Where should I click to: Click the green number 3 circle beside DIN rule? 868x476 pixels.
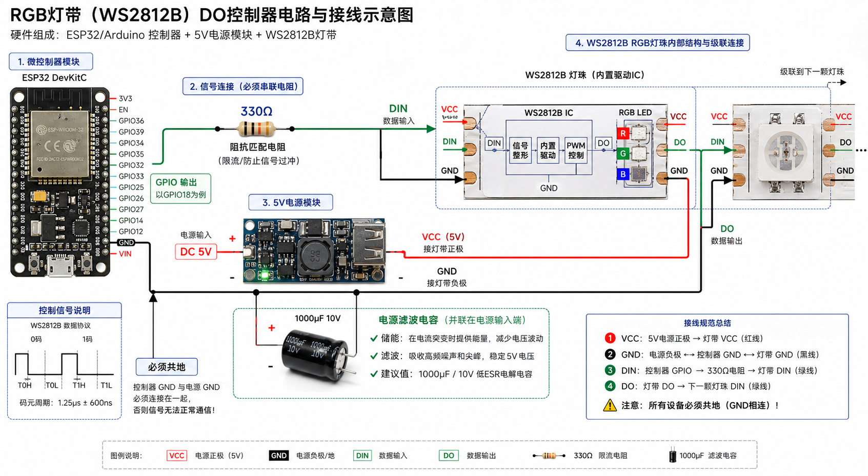pyautogui.click(x=610, y=370)
